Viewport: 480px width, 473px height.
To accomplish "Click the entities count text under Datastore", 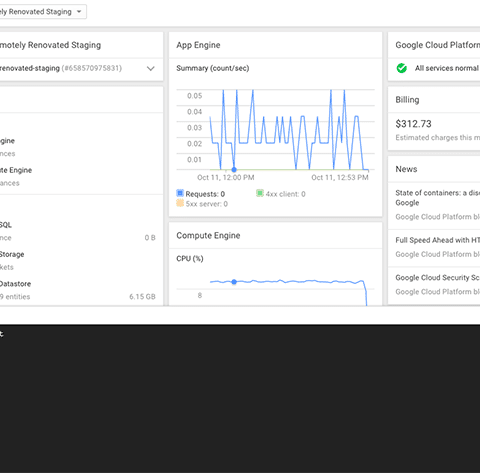I will point(15,297).
